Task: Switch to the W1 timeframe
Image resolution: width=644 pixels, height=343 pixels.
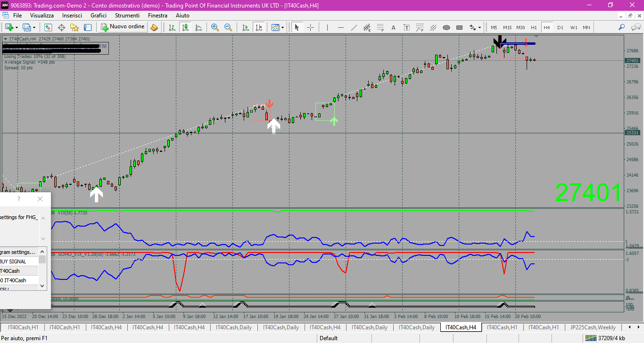Action: (x=573, y=27)
